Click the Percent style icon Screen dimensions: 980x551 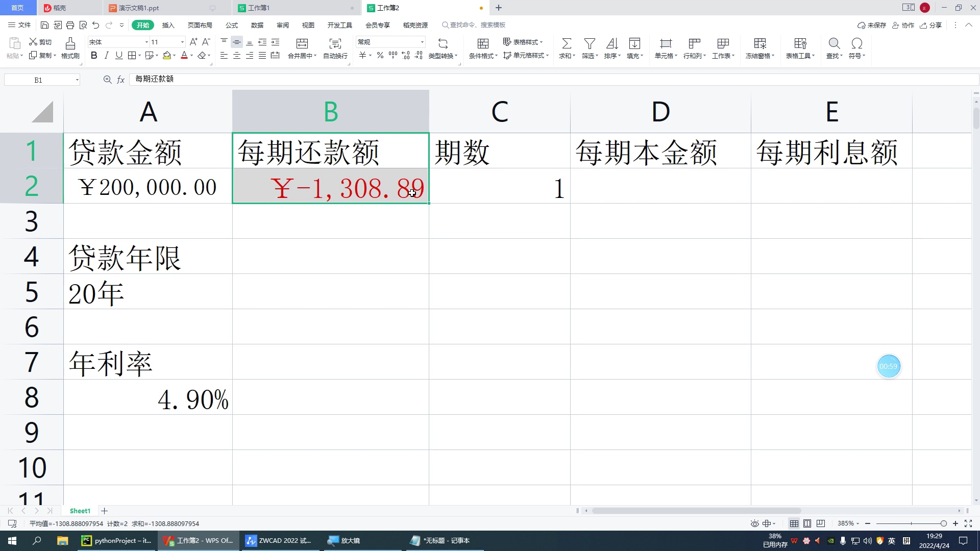pyautogui.click(x=380, y=56)
